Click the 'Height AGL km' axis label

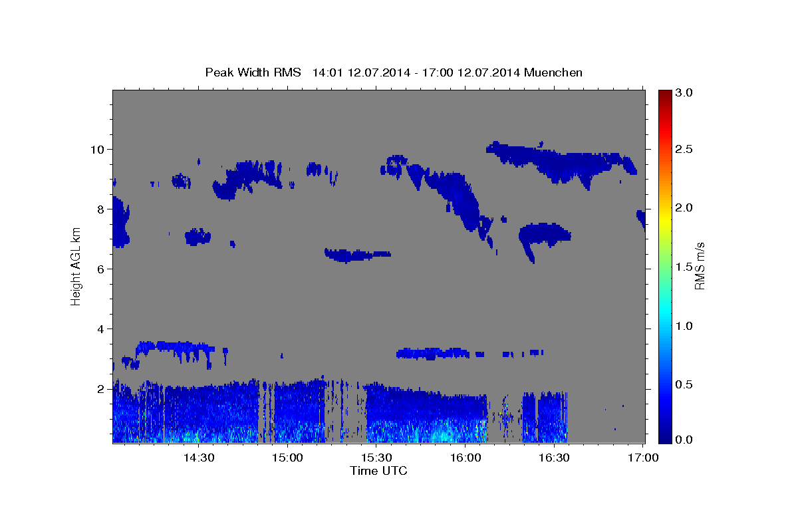tap(76, 266)
